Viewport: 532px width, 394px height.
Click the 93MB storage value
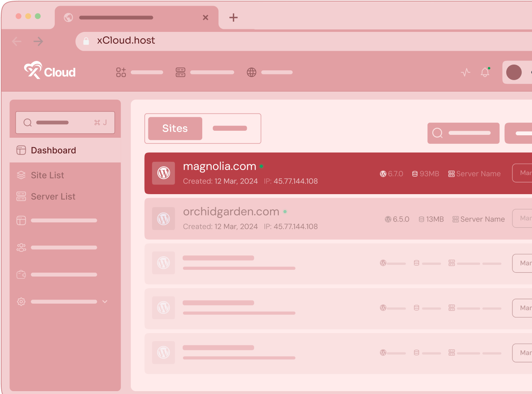[x=429, y=174]
